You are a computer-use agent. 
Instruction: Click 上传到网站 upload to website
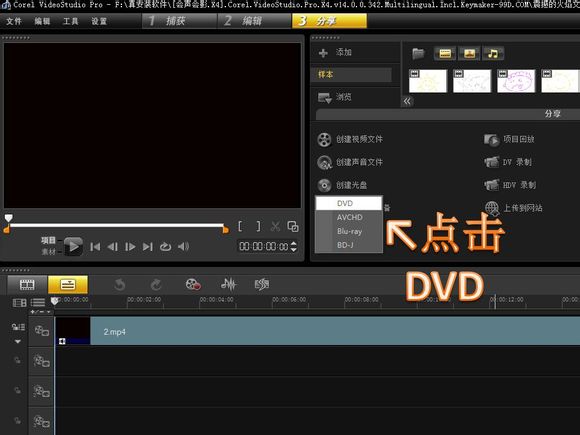[x=513, y=208]
